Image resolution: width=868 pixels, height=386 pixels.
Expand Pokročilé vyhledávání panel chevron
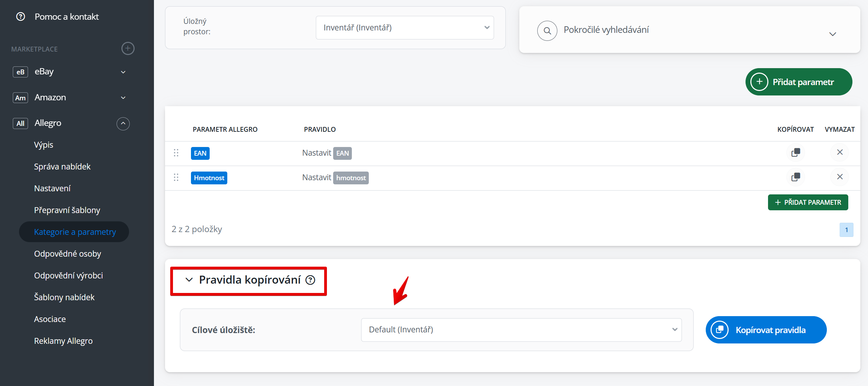pos(833,34)
